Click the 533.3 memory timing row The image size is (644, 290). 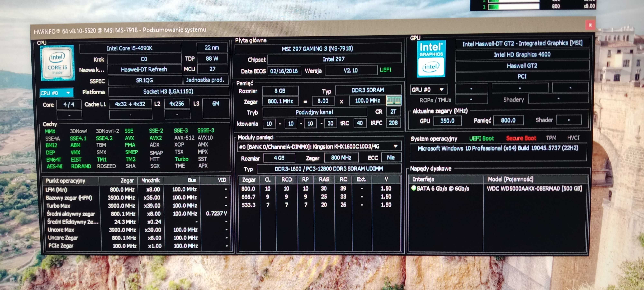319,205
